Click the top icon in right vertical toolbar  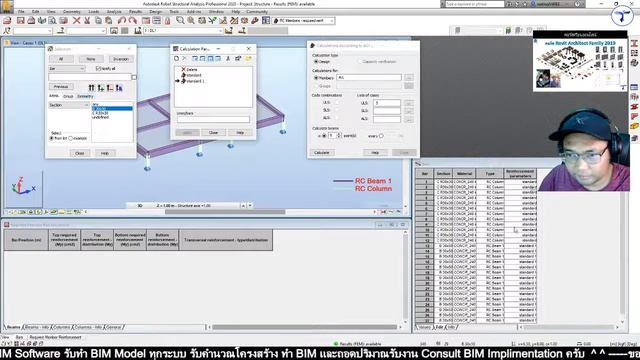(x=634, y=43)
